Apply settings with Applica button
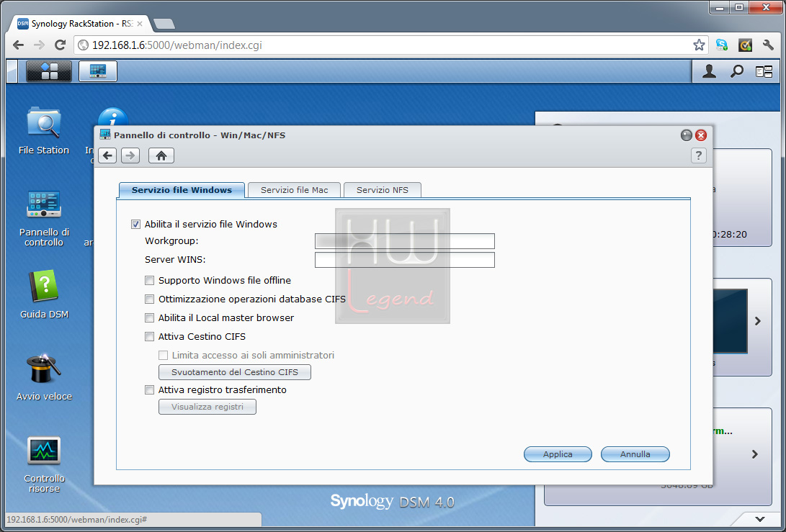This screenshot has width=786, height=532. click(558, 454)
